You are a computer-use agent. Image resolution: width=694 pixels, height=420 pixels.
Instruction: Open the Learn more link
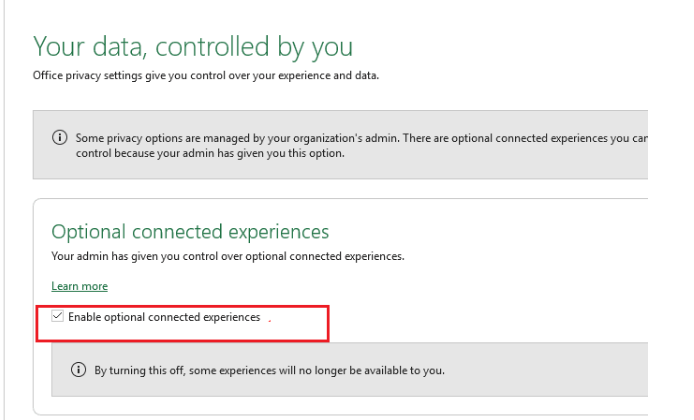(x=80, y=286)
